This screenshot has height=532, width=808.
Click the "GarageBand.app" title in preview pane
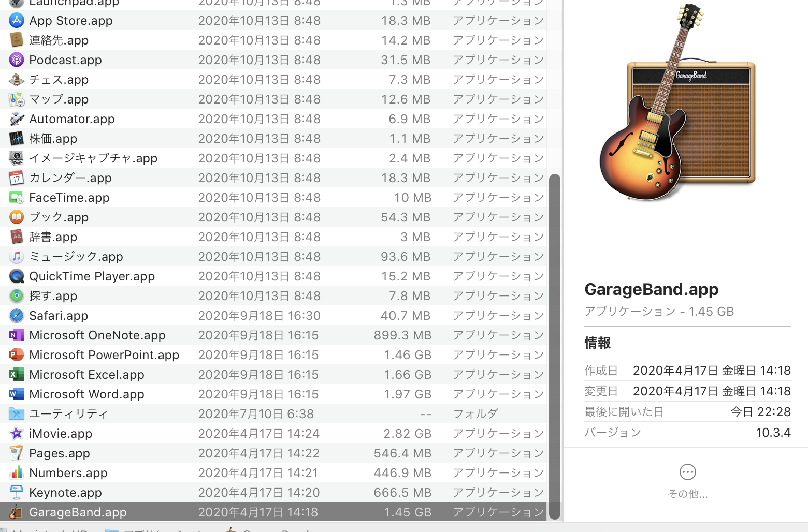tap(652, 289)
